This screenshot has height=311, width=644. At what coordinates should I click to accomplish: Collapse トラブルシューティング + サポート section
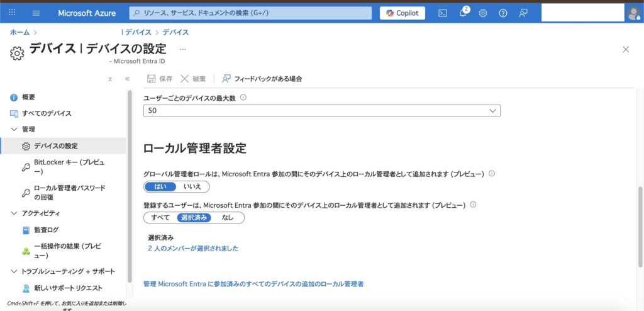[x=14, y=271]
